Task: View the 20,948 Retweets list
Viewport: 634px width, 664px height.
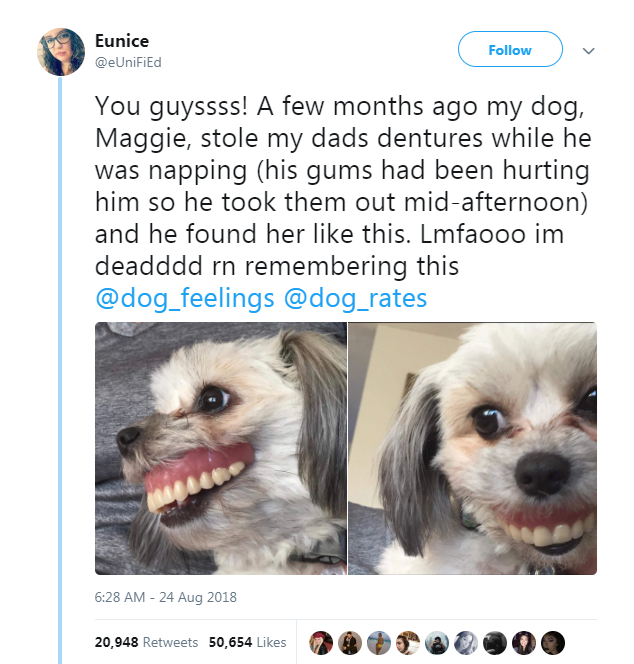Action: click(x=146, y=642)
